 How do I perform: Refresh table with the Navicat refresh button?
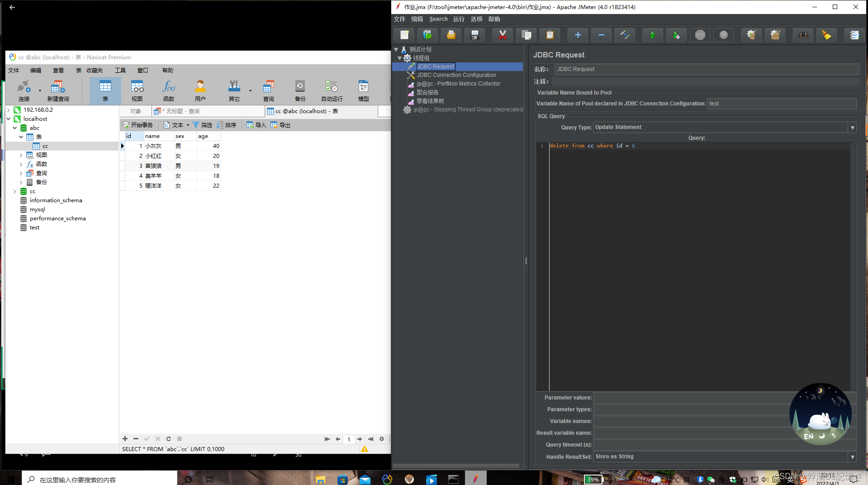[168, 439]
